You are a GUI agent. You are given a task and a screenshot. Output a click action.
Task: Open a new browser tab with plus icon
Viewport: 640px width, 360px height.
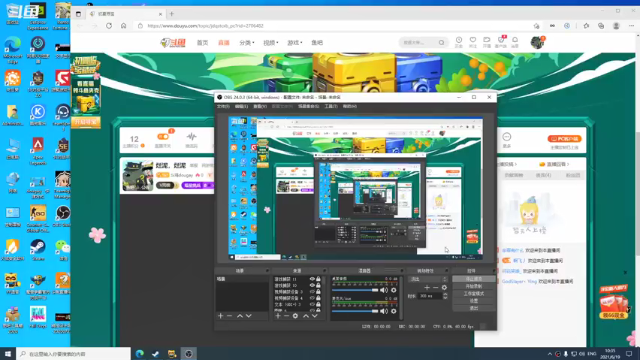click(x=171, y=14)
